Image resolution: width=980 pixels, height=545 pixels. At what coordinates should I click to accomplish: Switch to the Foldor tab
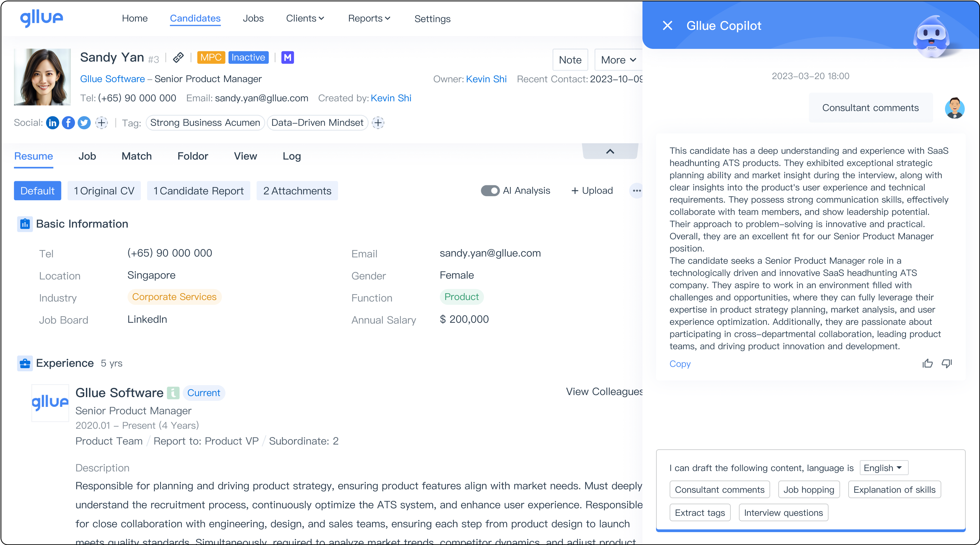tap(193, 156)
